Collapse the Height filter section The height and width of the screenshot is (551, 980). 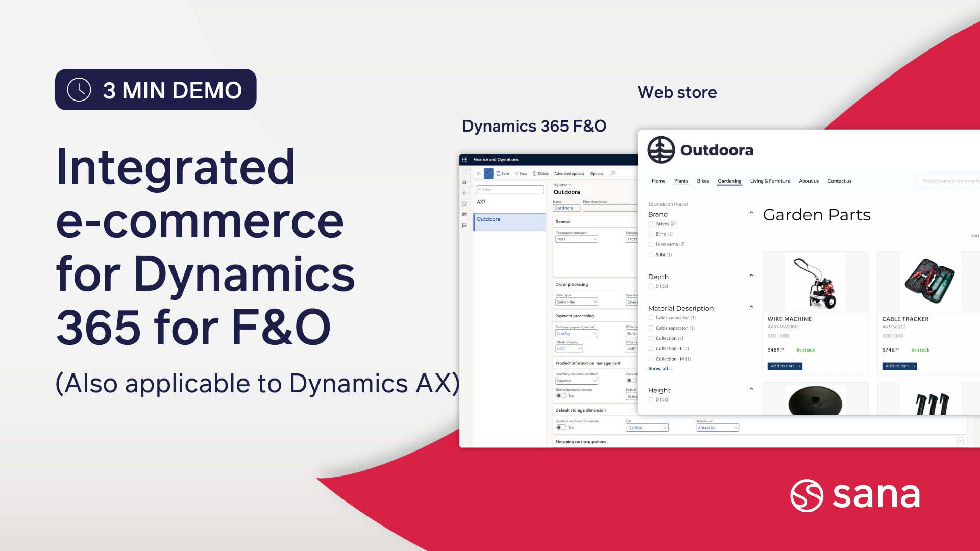click(751, 389)
